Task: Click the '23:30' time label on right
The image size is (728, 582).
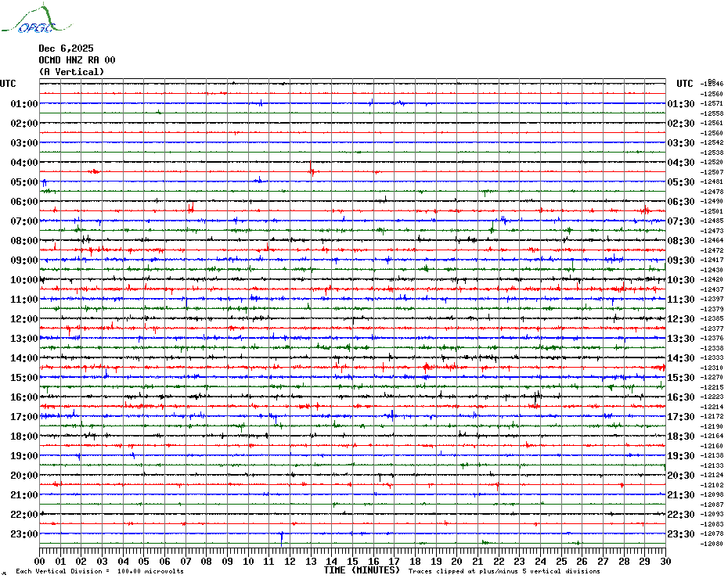Action: [681, 534]
